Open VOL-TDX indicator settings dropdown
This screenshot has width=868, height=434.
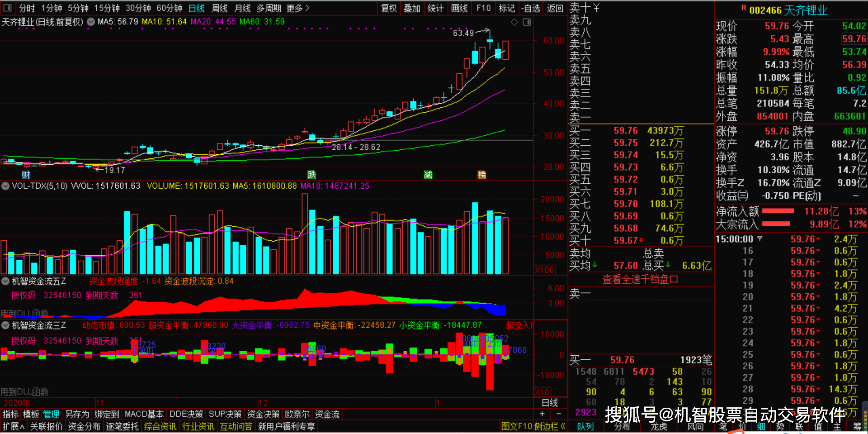(5, 186)
